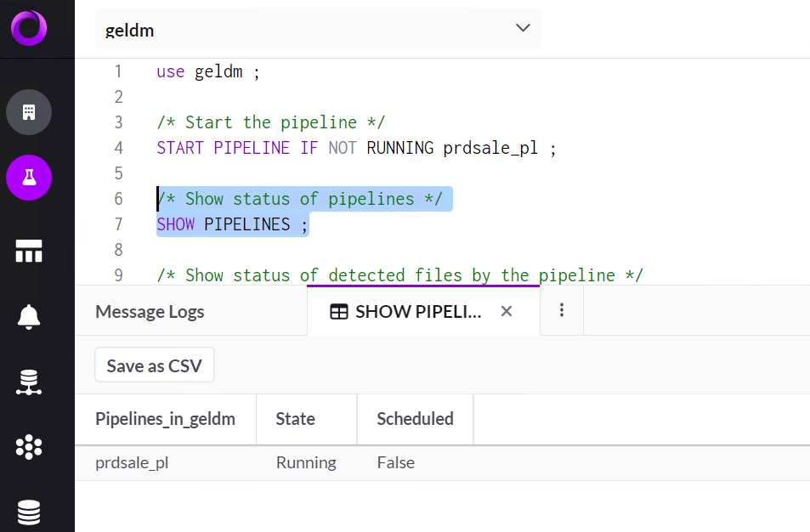The width and height of the screenshot is (810, 532).
Task: Select the SHOW PIPELINES results tab
Action: [408, 312]
